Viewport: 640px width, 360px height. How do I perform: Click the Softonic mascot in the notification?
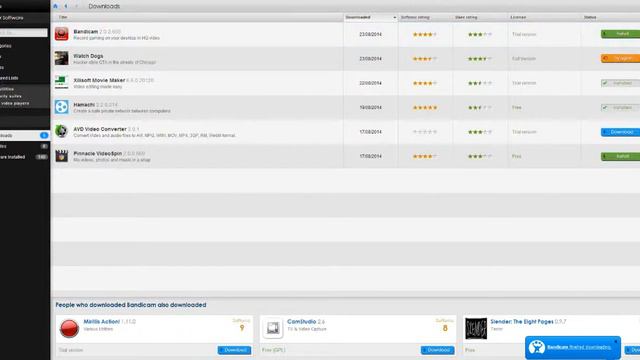(537, 347)
